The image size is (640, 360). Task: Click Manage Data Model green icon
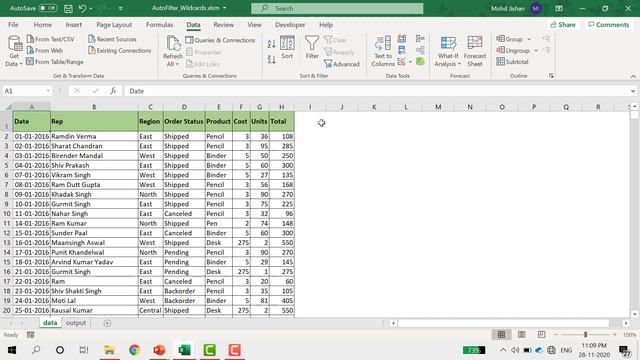pos(420,62)
